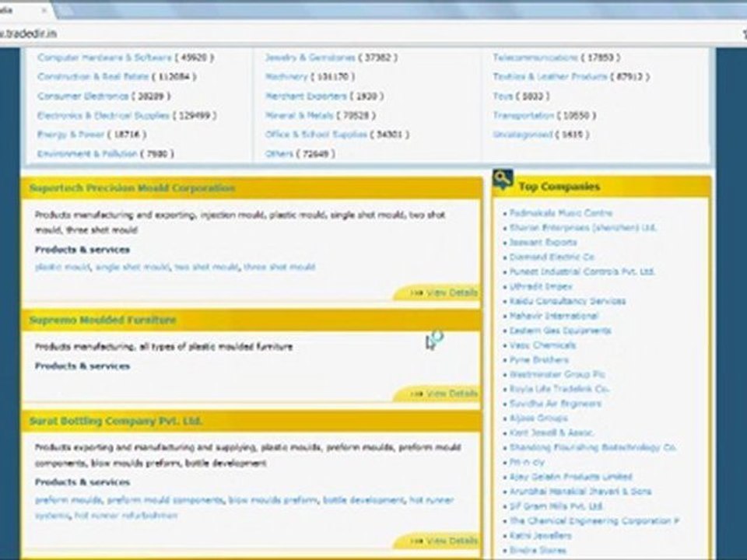Open Machinery category link
The height and width of the screenshot is (560, 747).
[286, 77]
